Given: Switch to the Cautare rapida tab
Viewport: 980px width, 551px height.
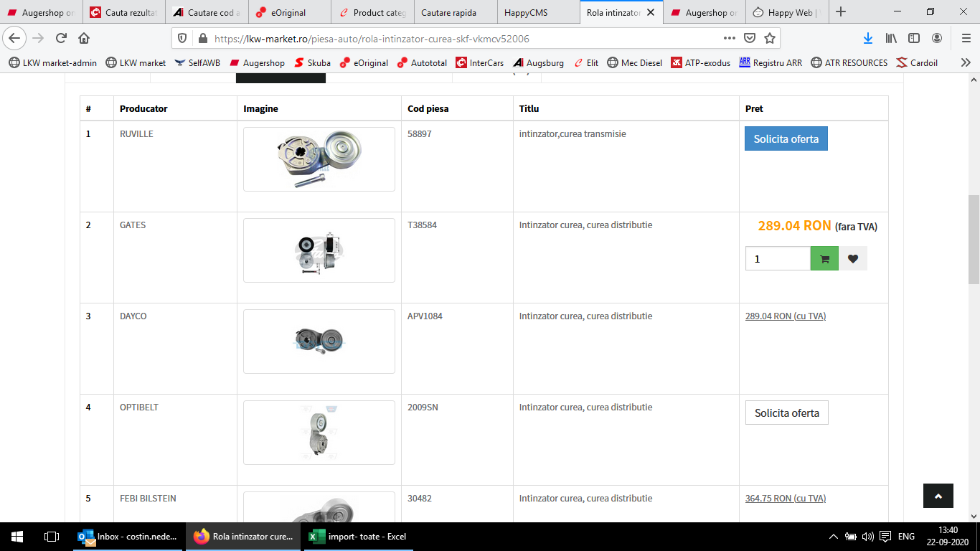Looking at the screenshot, I should coord(455,12).
